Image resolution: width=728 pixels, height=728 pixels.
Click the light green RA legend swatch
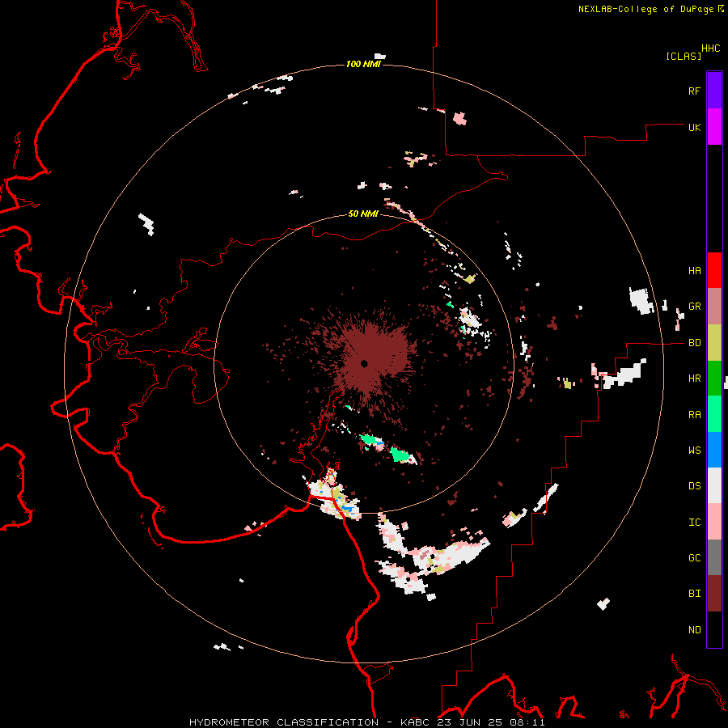tap(714, 414)
